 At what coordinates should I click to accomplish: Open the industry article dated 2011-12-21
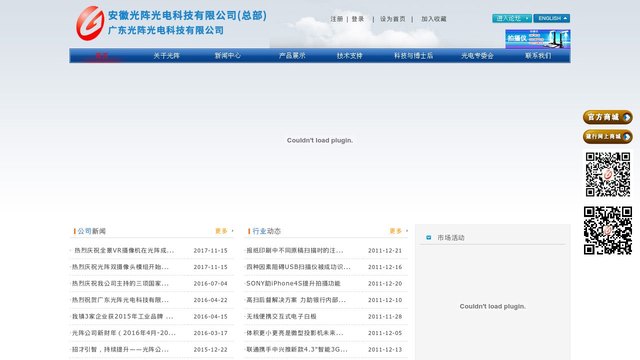coord(294,250)
